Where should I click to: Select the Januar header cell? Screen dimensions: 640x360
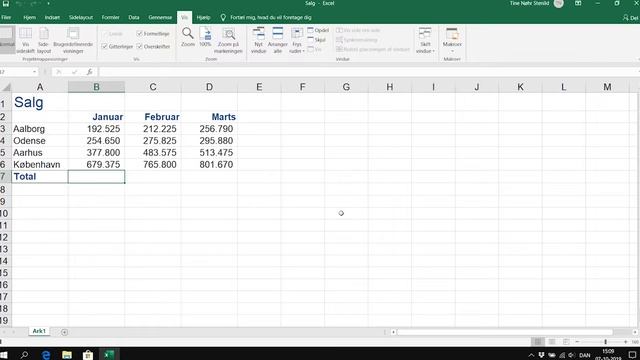coord(96,117)
